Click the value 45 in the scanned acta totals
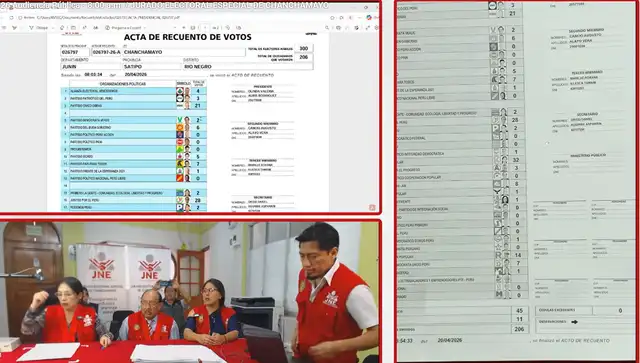Viewport: 640px width, 363px height. [520, 311]
